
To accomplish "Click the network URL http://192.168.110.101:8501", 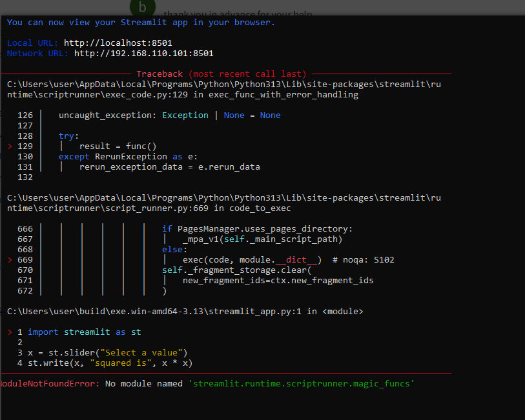I will coord(143,54).
